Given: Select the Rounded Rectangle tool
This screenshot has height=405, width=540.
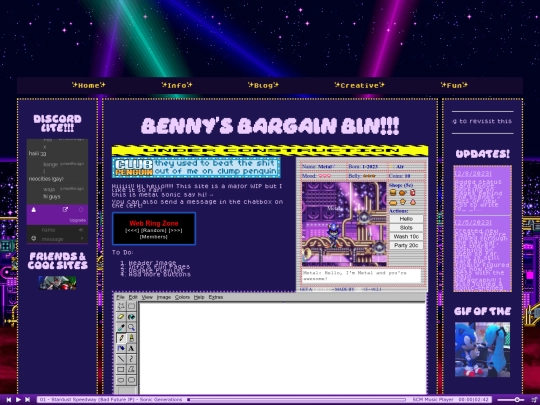Looking at the screenshot, I should (x=131, y=380).
